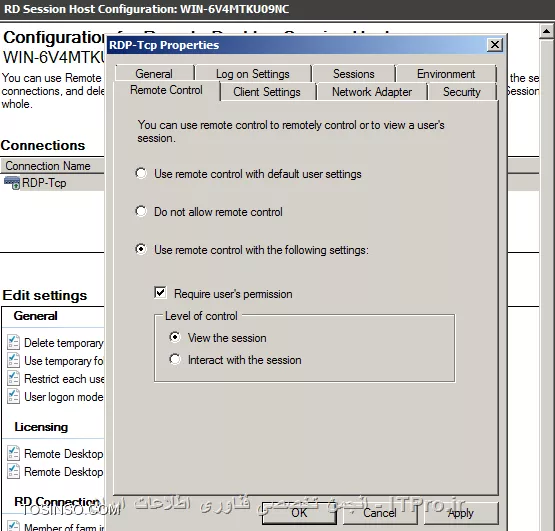Open the User logon mode setting text
The image size is (555, 531).
tap(64, 397)
